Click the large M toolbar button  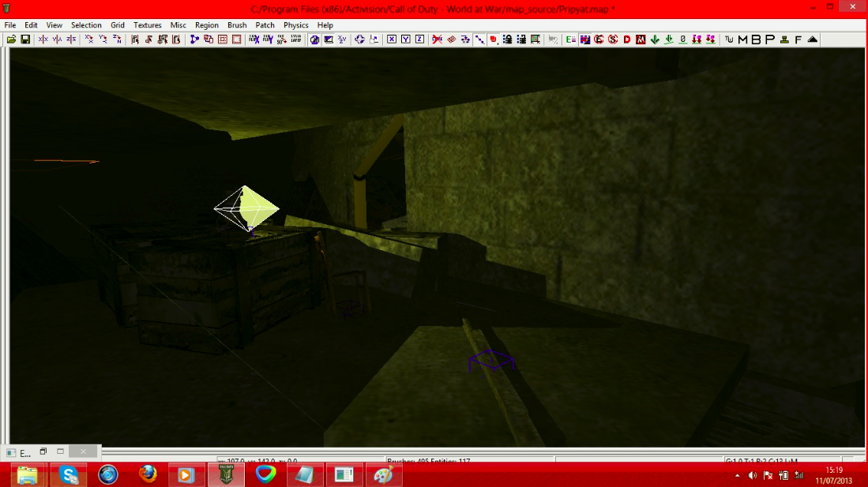point(743,39)
